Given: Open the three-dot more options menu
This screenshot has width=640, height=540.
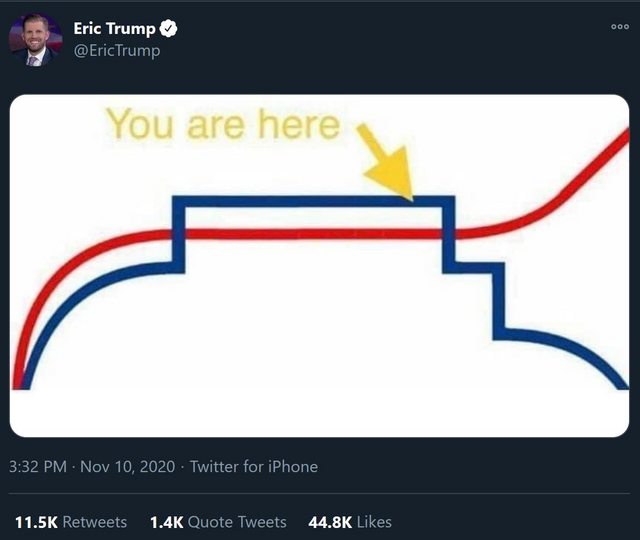Looking at the screenshot, I should click(x=620, y=28).
